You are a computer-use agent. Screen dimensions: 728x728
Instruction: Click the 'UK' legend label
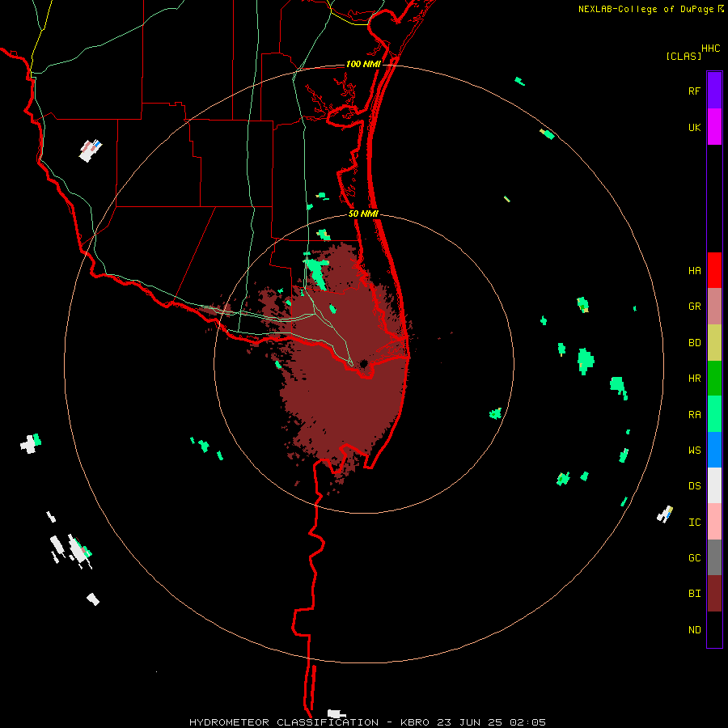click(694, 127)
